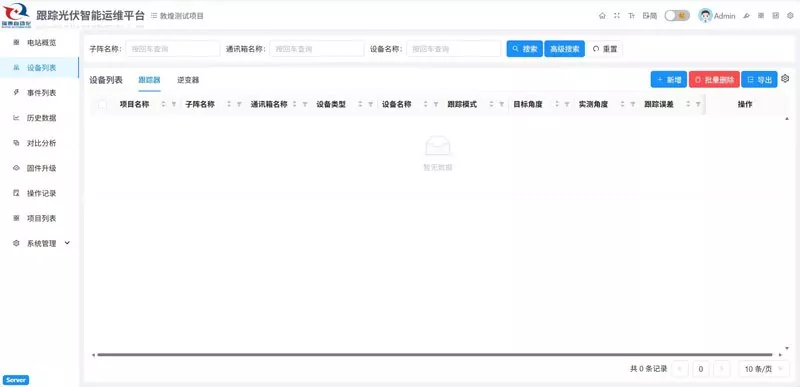
Task: Sort by 通讯箱名称 column
Action: [x=295, y=104]
